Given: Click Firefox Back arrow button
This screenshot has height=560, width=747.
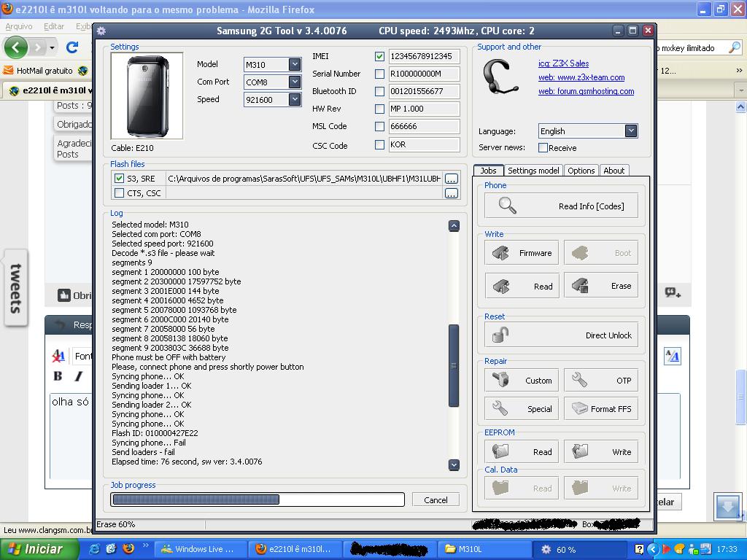Looking at the screenshot, I should [16, 47].
